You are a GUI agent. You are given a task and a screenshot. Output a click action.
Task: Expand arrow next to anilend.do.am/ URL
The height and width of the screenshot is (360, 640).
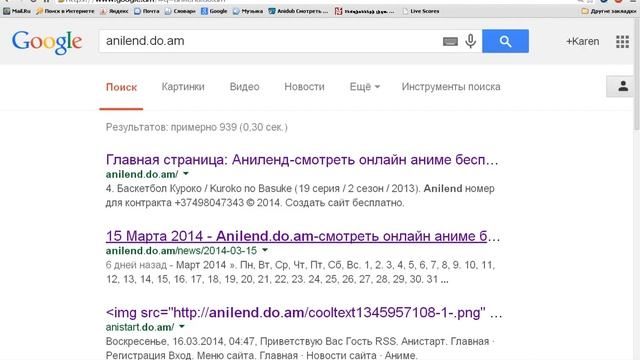(186, 174)
